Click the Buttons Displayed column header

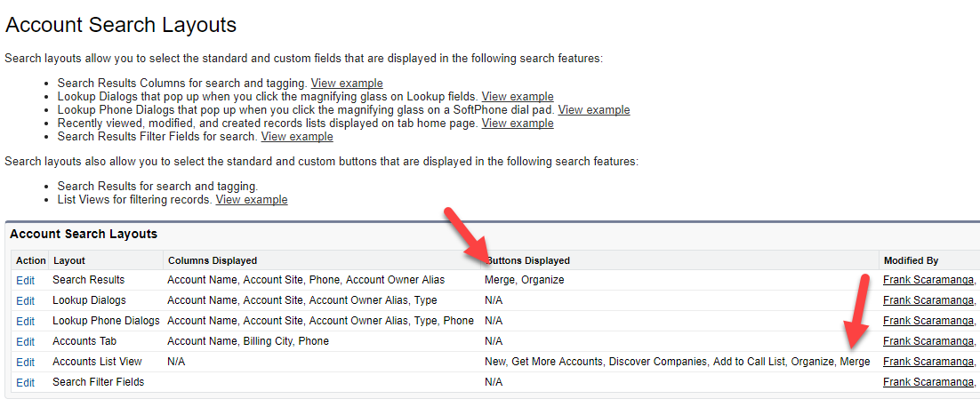point(528,260)
